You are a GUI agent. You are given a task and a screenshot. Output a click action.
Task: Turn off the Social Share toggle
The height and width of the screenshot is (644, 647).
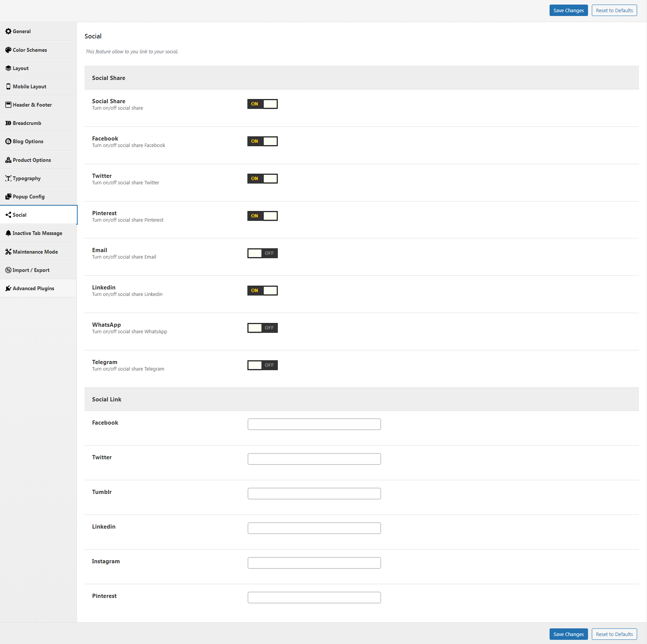[x=262, y=104]
